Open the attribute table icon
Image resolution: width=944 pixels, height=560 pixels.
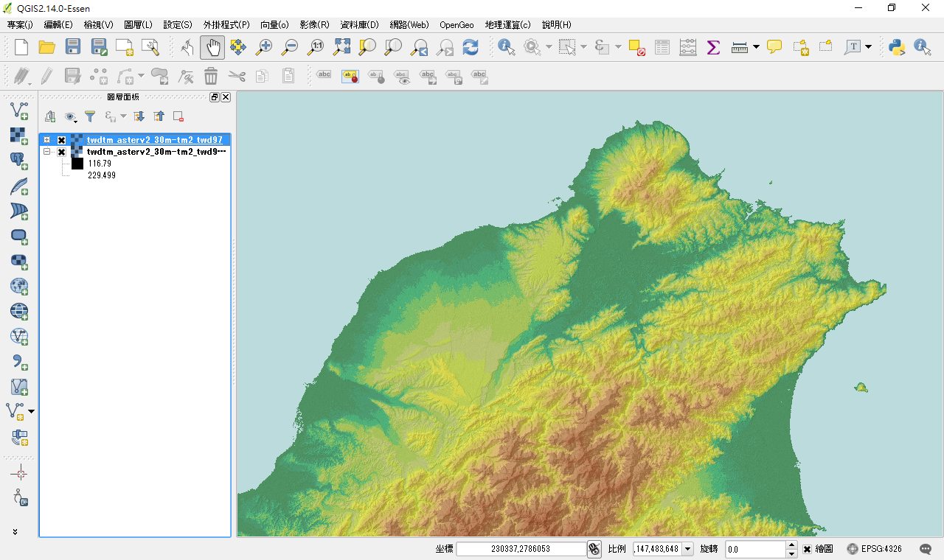point(662,48)
